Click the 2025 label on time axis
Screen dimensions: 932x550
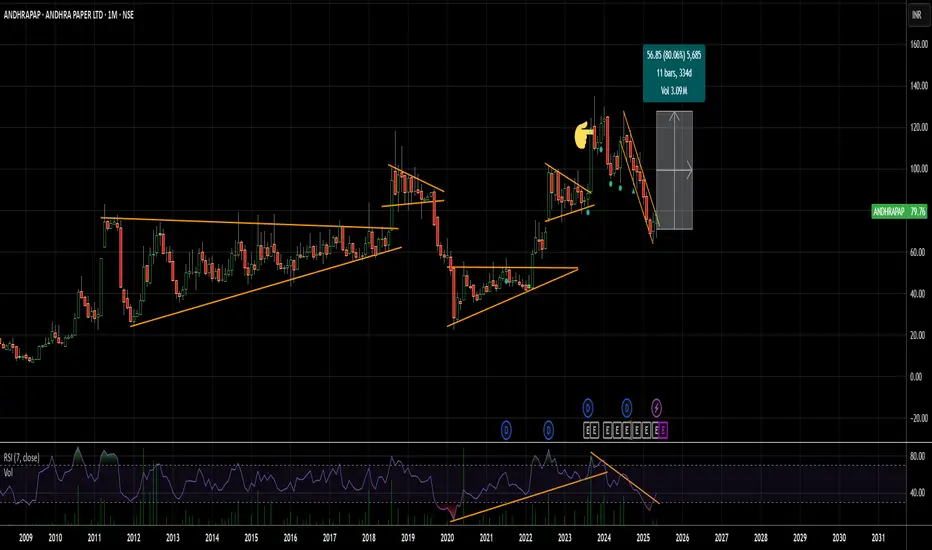[x=643, y=538]
